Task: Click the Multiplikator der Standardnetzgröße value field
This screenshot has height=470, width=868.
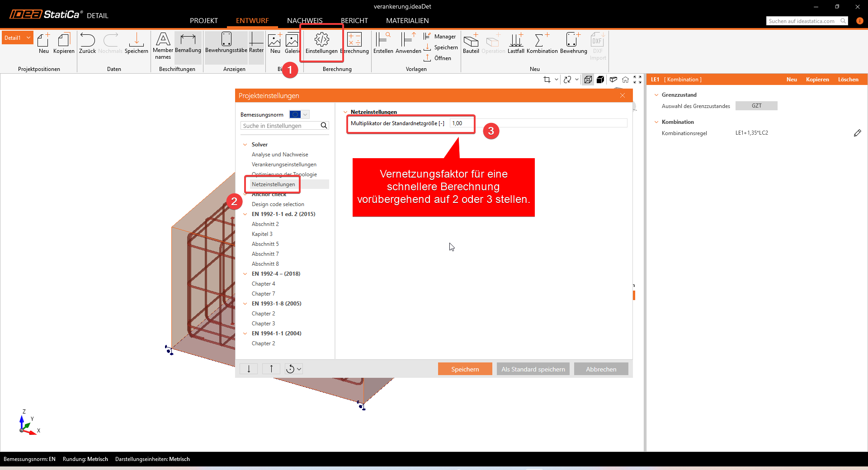Action: tap(461, 123)
